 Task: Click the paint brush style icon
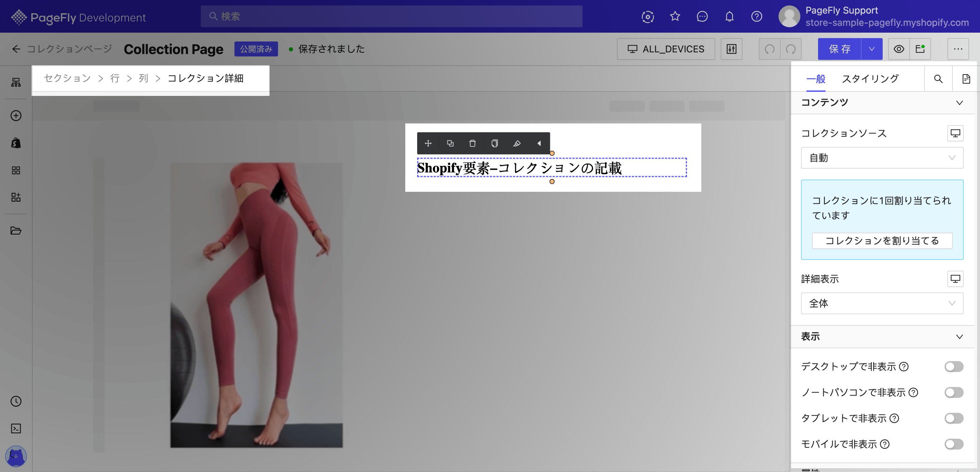click(x=516, y=144)
